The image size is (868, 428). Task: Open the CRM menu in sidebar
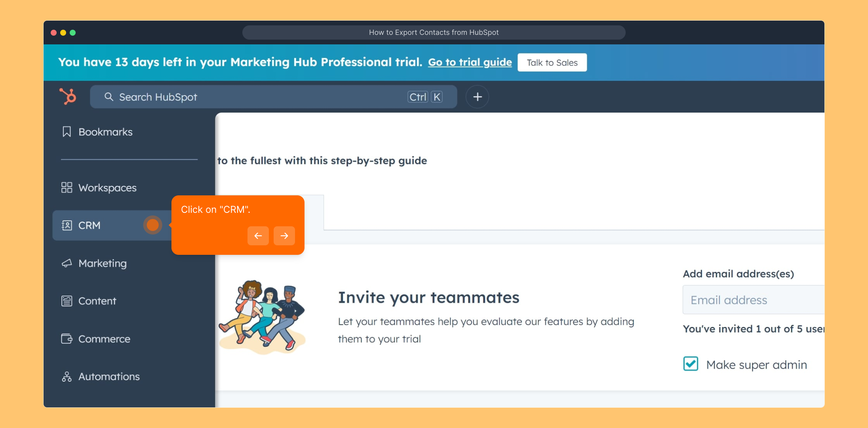click(89, 225)
